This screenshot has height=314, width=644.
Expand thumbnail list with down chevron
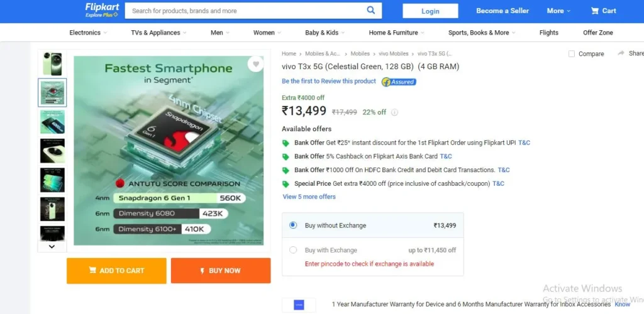(x=52, y=246)
